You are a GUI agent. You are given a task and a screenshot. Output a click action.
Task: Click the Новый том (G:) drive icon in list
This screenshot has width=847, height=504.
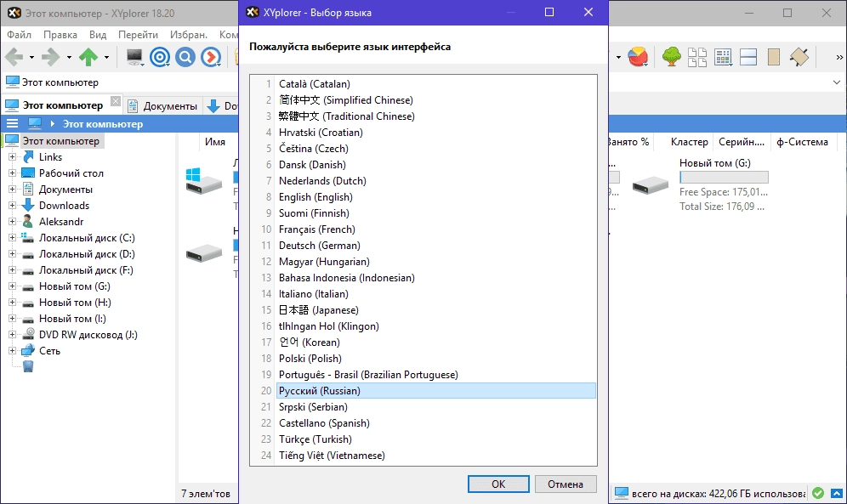(x=651, y=185)
